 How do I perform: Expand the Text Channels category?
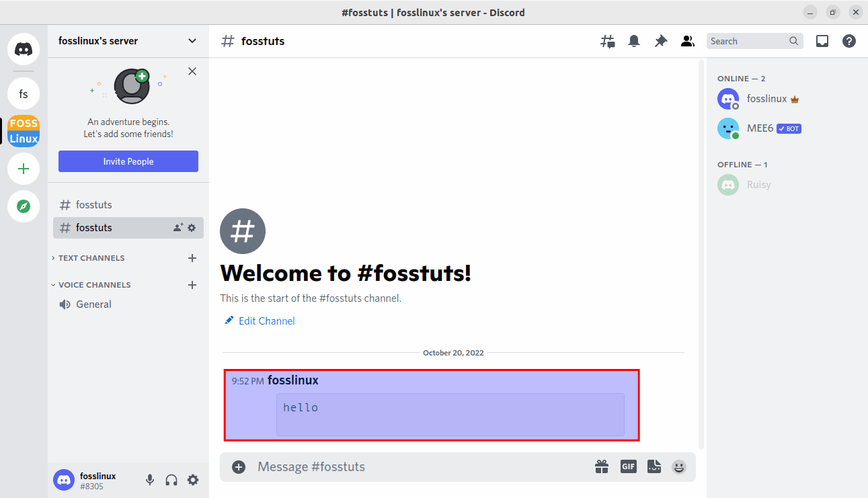[91, 258]
